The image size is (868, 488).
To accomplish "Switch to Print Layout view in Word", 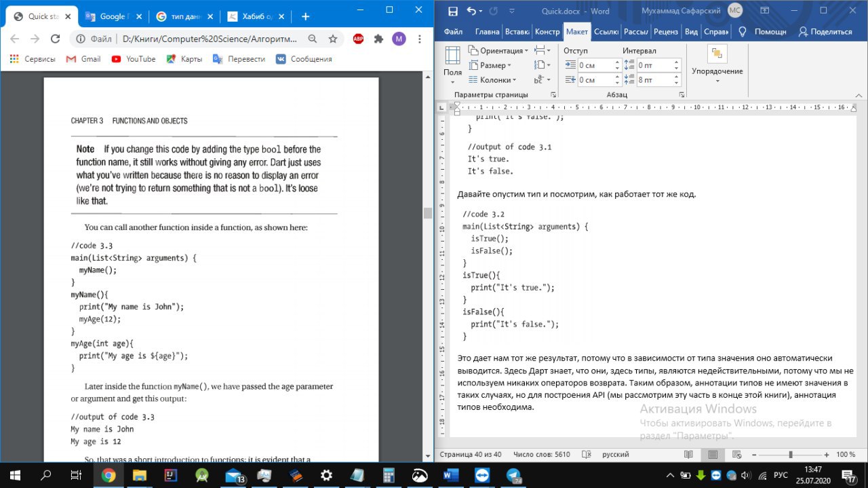I will coord(712,454).
